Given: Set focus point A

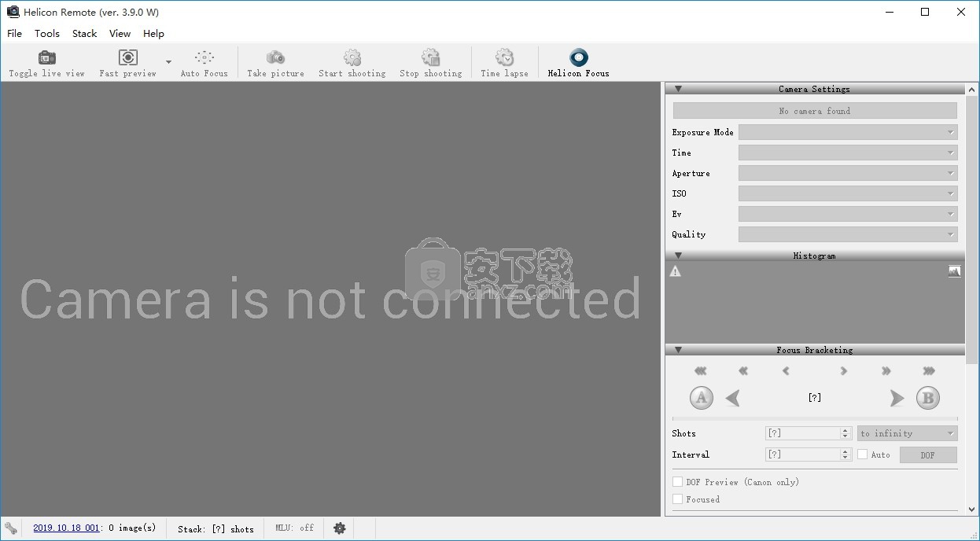Looking at the screenshot, I should 702,398.
